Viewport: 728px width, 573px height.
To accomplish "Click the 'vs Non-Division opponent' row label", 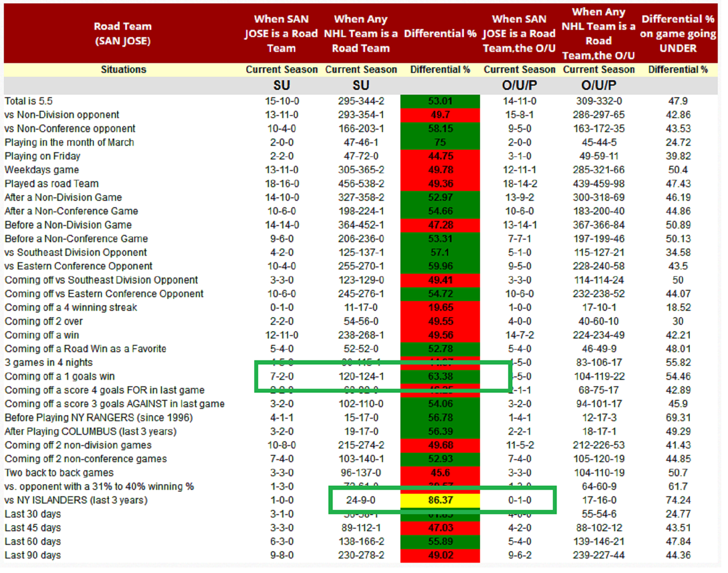I will click(x=62, y=115).
